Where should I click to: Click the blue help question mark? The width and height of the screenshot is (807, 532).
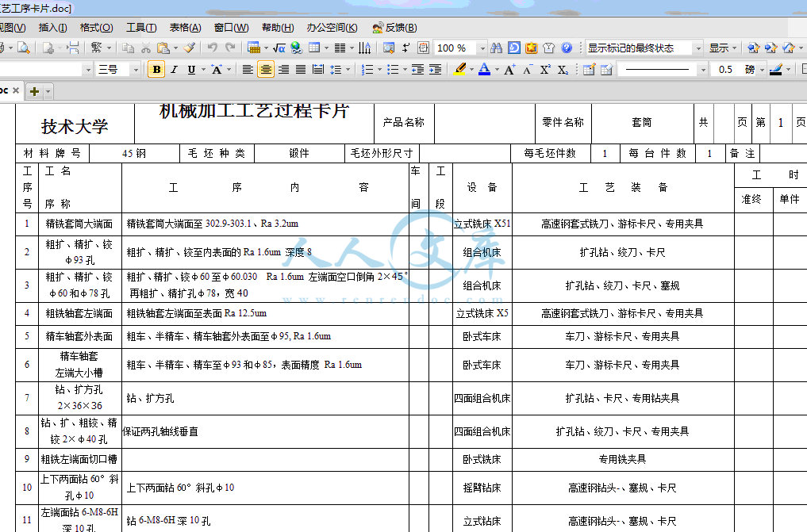(x=566, y=48)
